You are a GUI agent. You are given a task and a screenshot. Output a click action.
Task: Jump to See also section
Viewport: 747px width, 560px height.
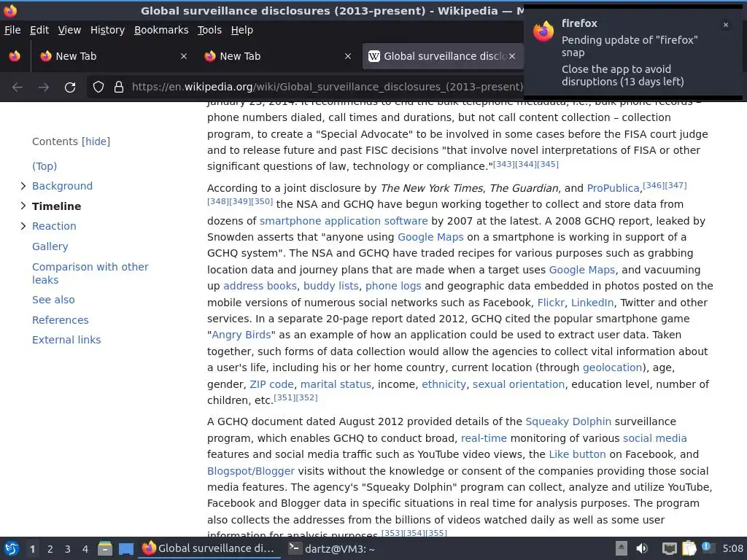[53, 300]
